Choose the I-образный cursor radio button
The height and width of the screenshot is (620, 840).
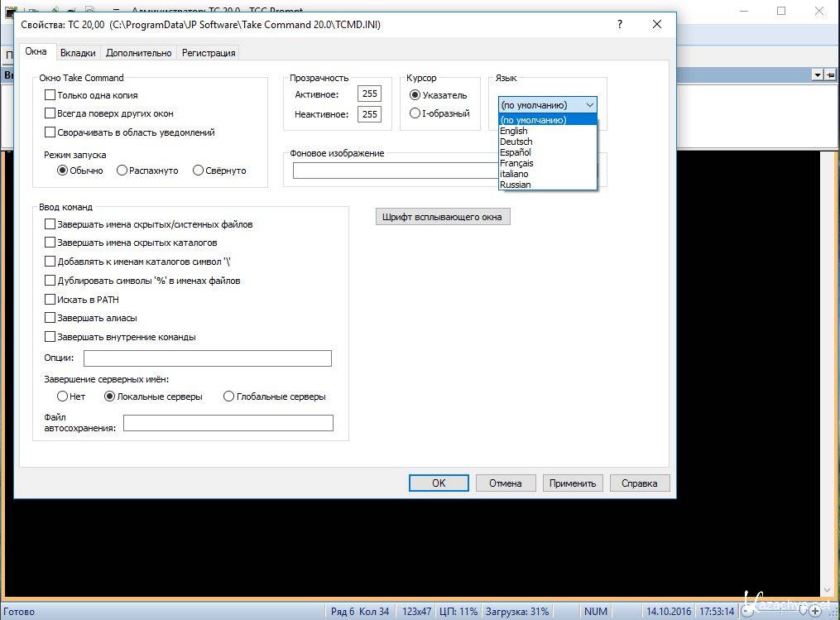[415, 113]
